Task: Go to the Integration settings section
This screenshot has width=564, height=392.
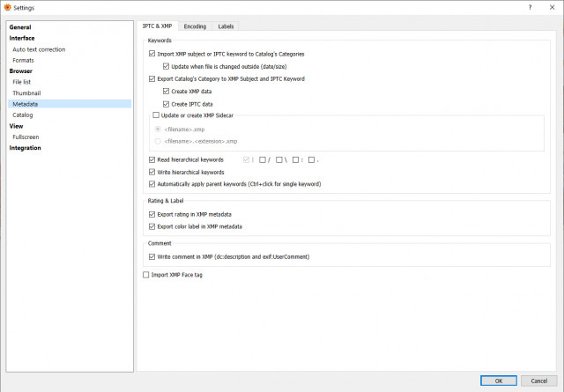Action: pos(25,148)
